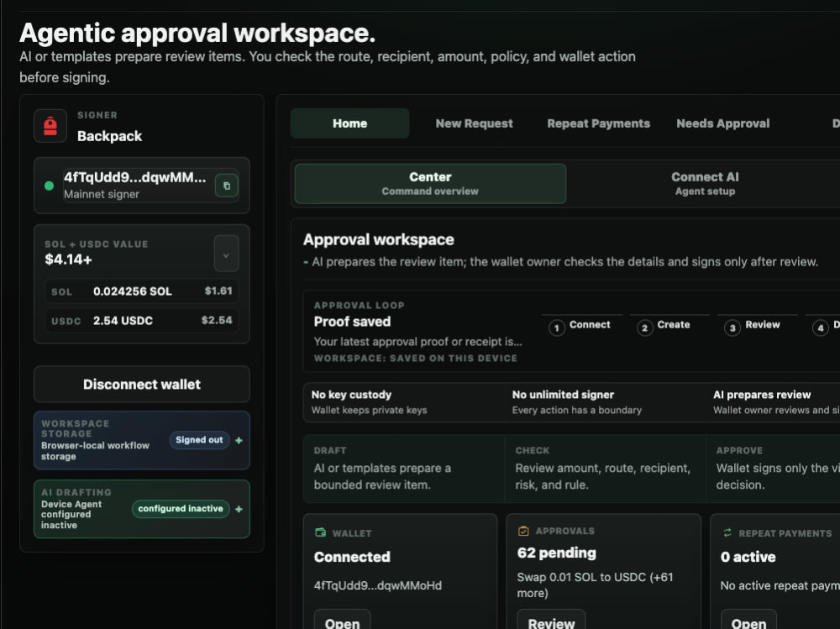Click the configured inactive badge
The image size is (840, 629).
[x=181, y=508]
